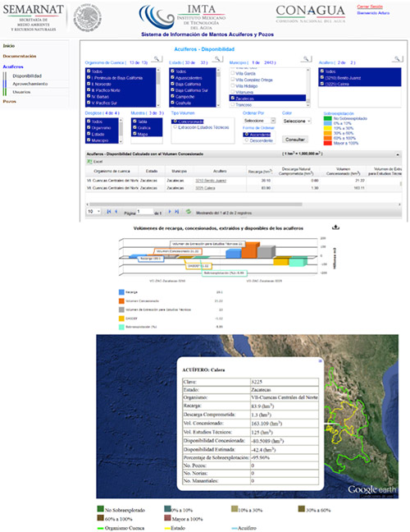The width and height of the screenshot is (410, 532).
Task: Click the Consultar button
Action: click(x=295, y=140)
